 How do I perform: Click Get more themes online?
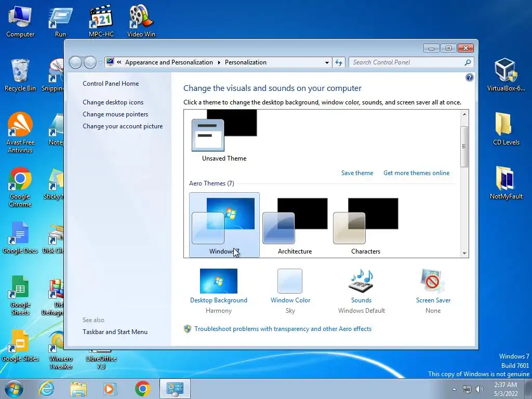point(416,172)
